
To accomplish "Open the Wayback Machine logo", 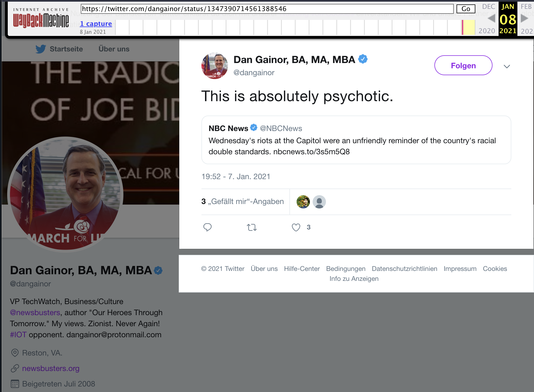I will 41,18.
